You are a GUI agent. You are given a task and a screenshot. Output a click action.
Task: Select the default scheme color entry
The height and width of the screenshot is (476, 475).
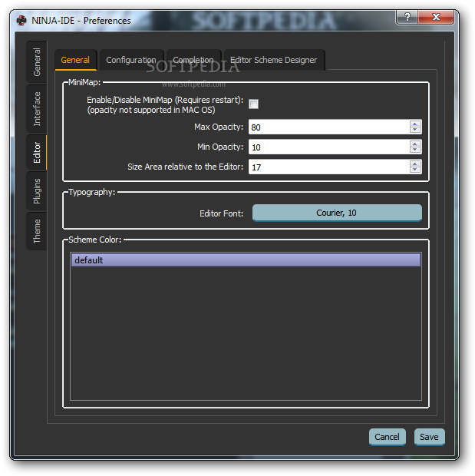coord(246,260)
